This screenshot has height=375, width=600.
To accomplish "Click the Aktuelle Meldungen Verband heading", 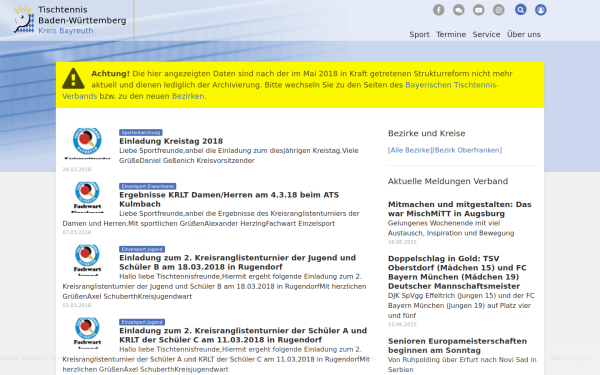I will pos(448,181).
